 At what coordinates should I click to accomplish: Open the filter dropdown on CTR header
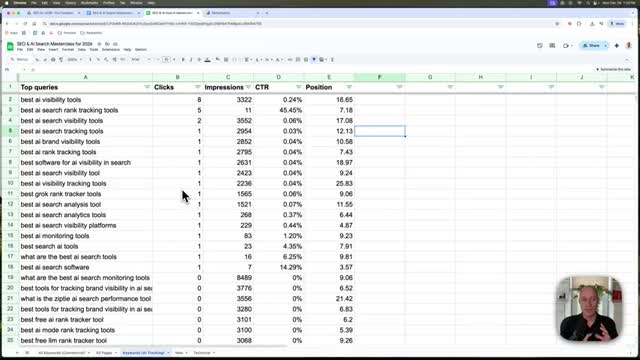(298, 87)
